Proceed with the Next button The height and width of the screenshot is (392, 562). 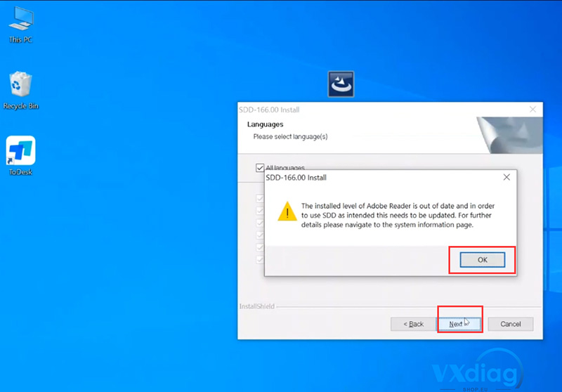459,324
